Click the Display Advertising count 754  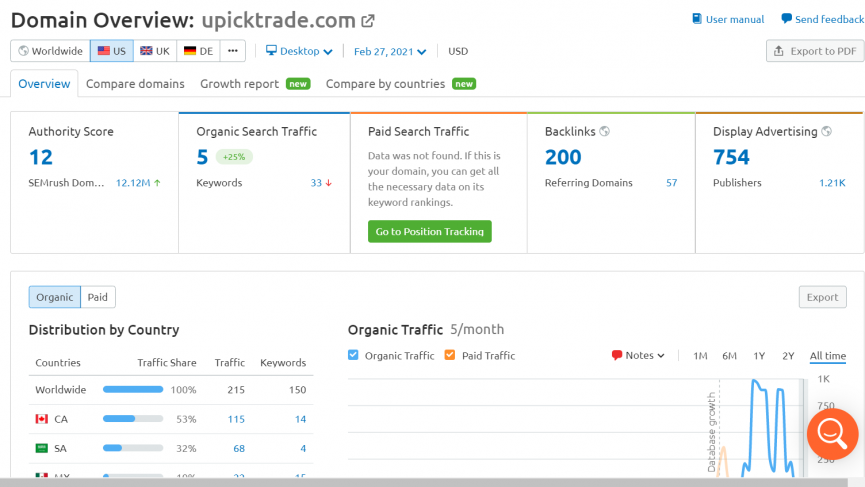pos(731,158)
